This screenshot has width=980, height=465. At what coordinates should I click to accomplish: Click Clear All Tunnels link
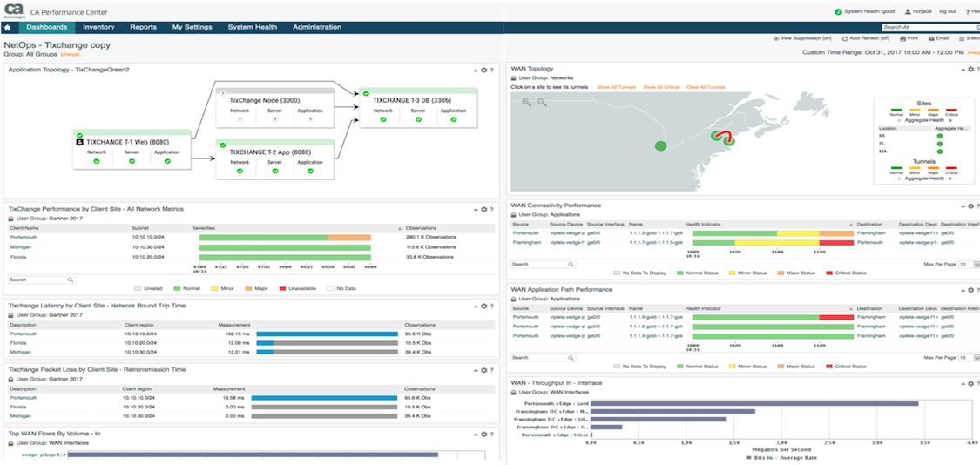pyautogui.click(x=706, y=87)
